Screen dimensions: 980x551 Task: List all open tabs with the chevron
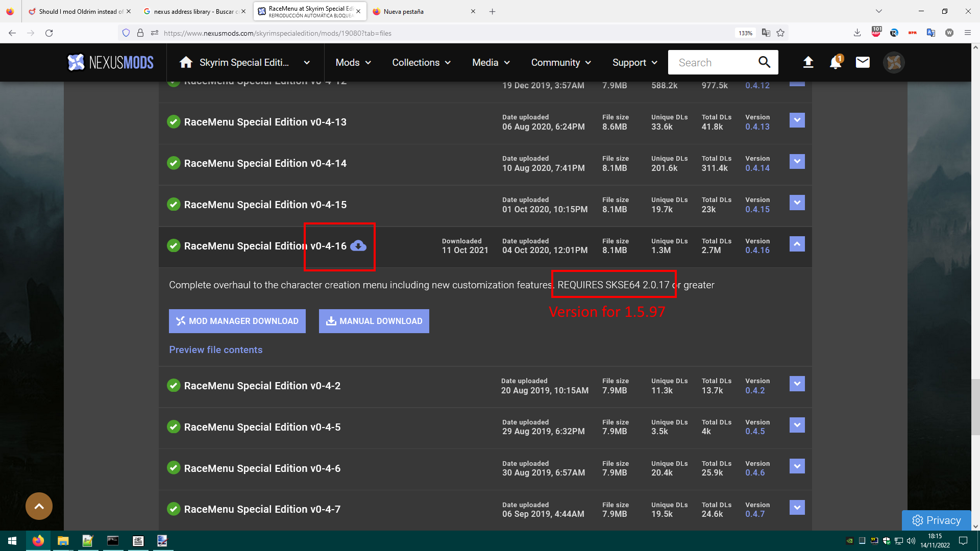click(878, 11)
